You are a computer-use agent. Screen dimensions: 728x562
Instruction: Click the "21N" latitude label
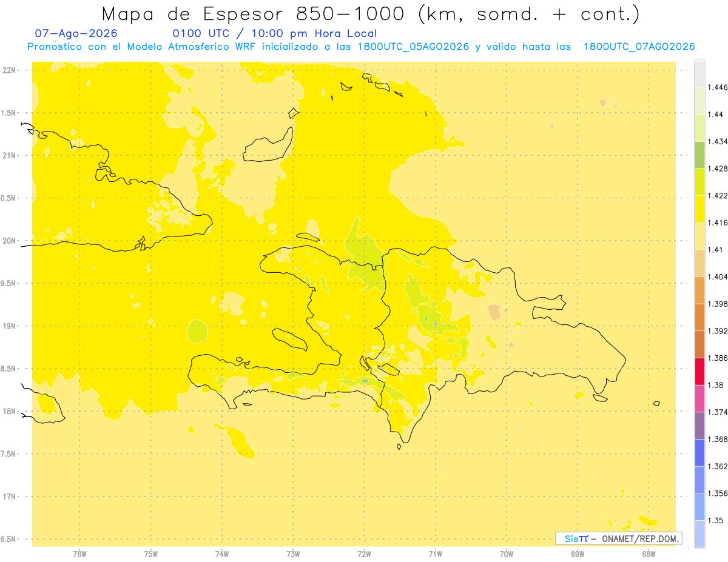9,155
